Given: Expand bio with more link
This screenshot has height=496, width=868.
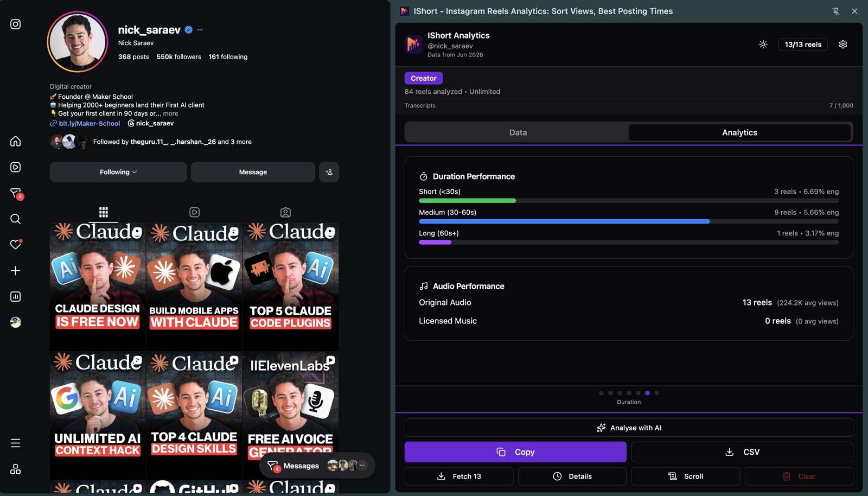Looking at the screenshot, I should point(170,113).
